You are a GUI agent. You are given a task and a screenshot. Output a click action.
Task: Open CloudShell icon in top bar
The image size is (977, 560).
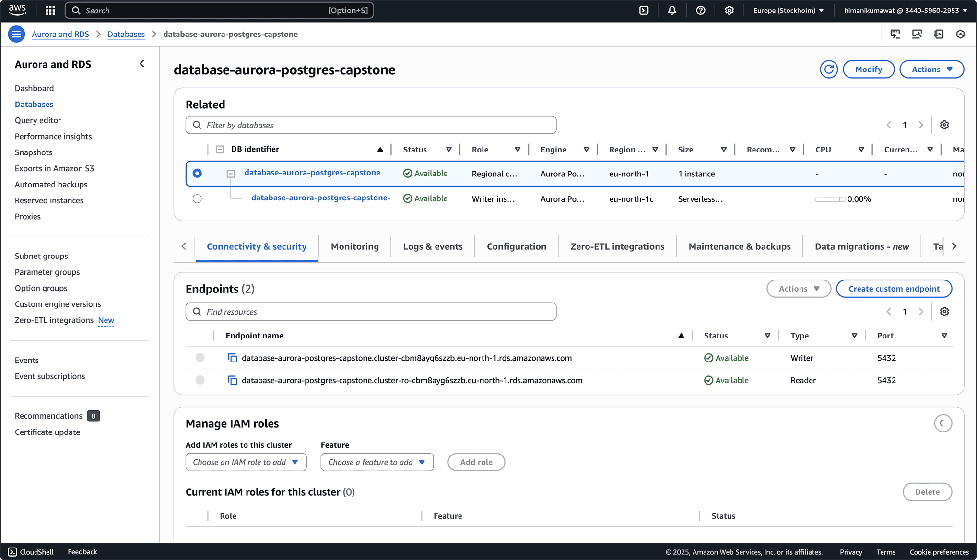click(x=644, y=11)
